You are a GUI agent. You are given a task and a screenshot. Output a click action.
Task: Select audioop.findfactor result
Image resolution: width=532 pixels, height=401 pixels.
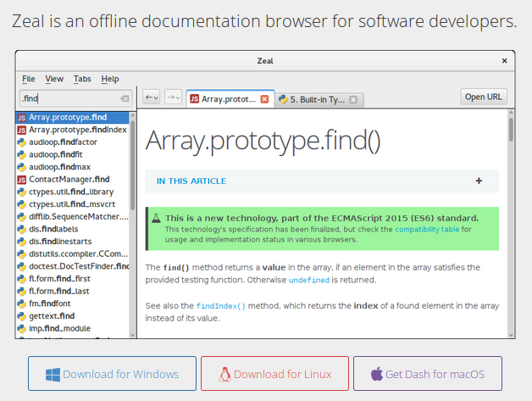pos(73,142)
